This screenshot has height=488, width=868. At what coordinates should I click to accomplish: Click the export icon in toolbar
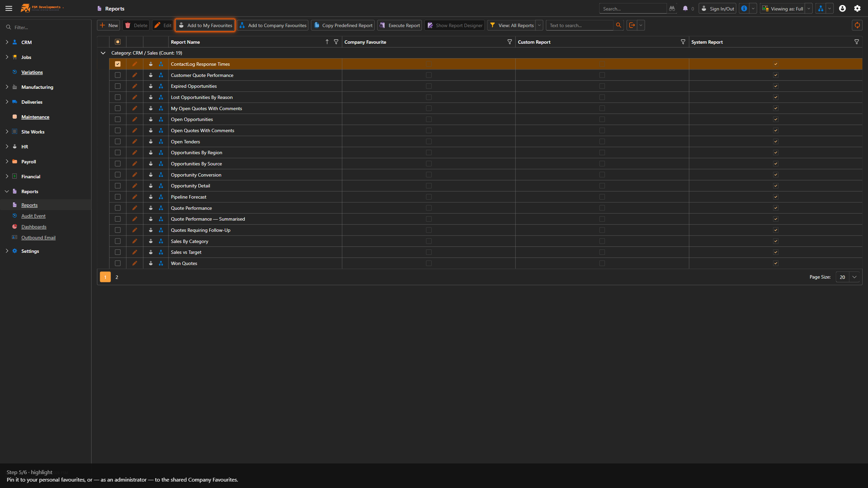tap(632, 25)
